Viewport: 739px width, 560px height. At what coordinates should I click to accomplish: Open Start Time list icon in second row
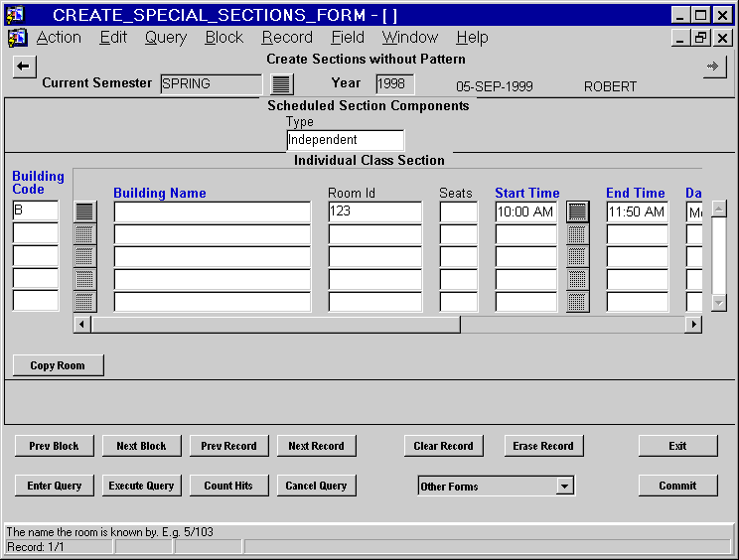tap(577, 234)
